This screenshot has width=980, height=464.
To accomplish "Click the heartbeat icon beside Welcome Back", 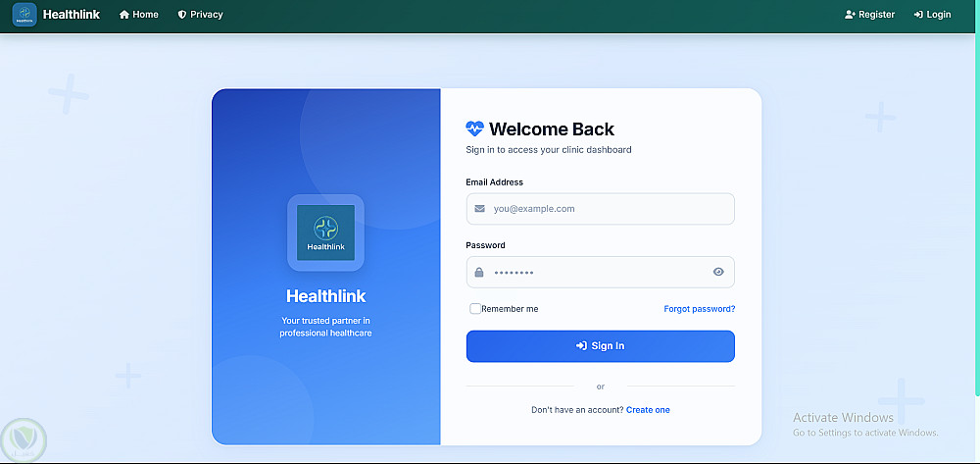I will tap(475, 129).
